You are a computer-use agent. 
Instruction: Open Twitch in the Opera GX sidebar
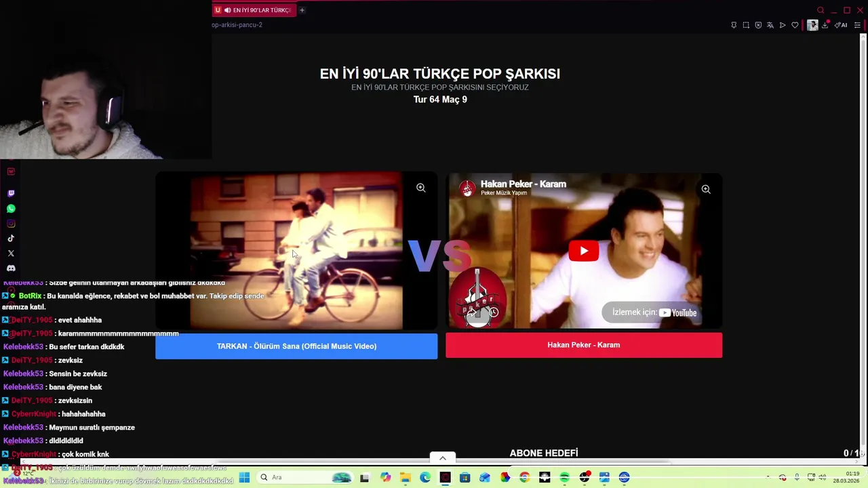pyautogui.click(x=11, y=194)
